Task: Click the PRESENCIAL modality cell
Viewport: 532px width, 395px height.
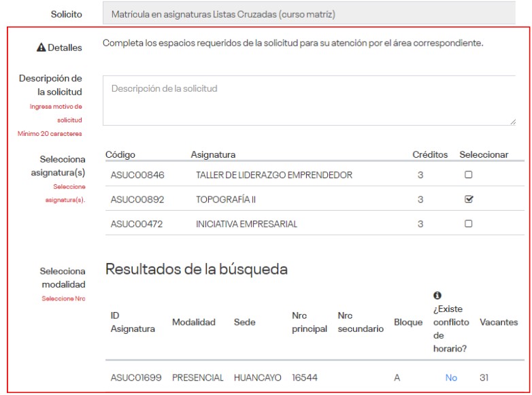Action: point(198,376)
